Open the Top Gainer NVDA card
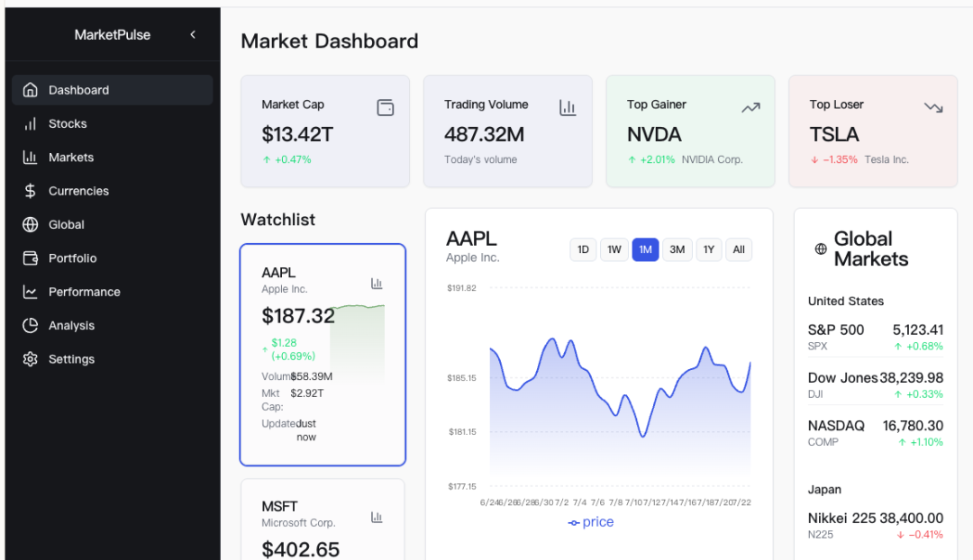This screenshot has height=560, width=973. click(x=691, y=131)
